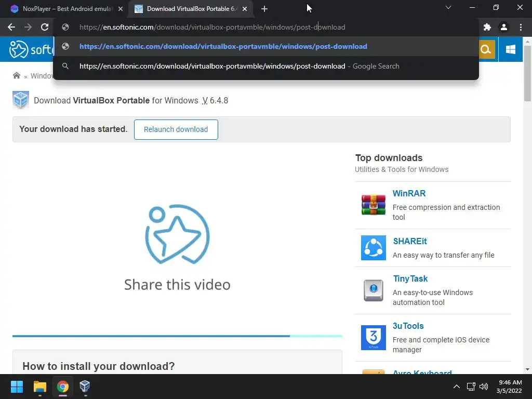This screenshot has height=399, width=532.
Task: Close the Download VirtualBox Portable tab
Action: tap(245, 9)
